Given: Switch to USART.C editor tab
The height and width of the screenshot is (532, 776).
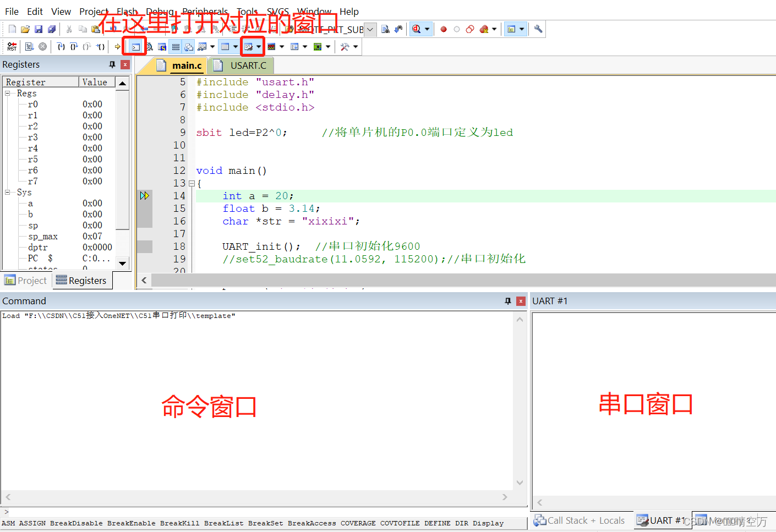Looking at the screenshot, I should 242,65.
